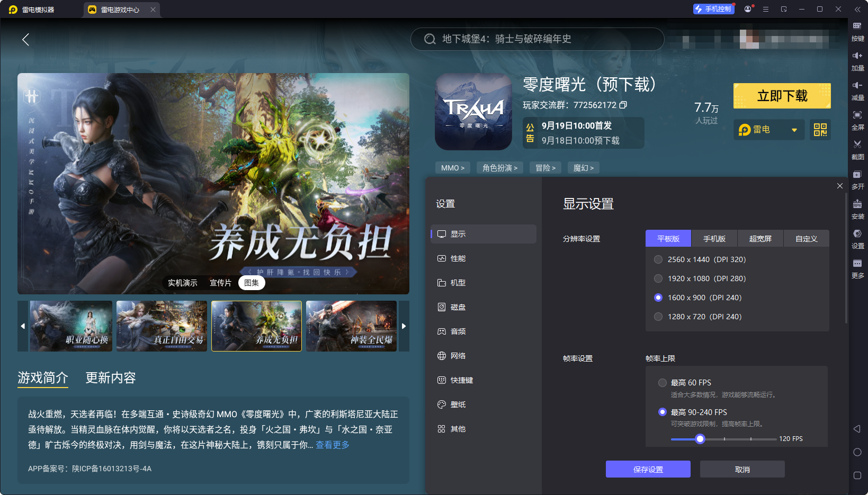
Task: Click the FPS limit slider handle
Action: [700, 439]
